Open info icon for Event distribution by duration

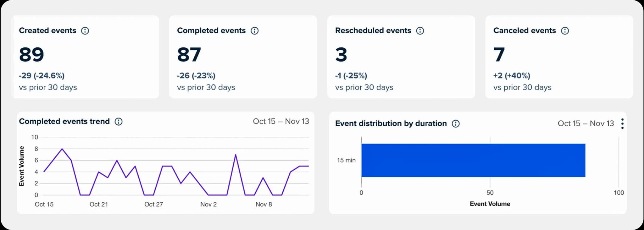455,124
